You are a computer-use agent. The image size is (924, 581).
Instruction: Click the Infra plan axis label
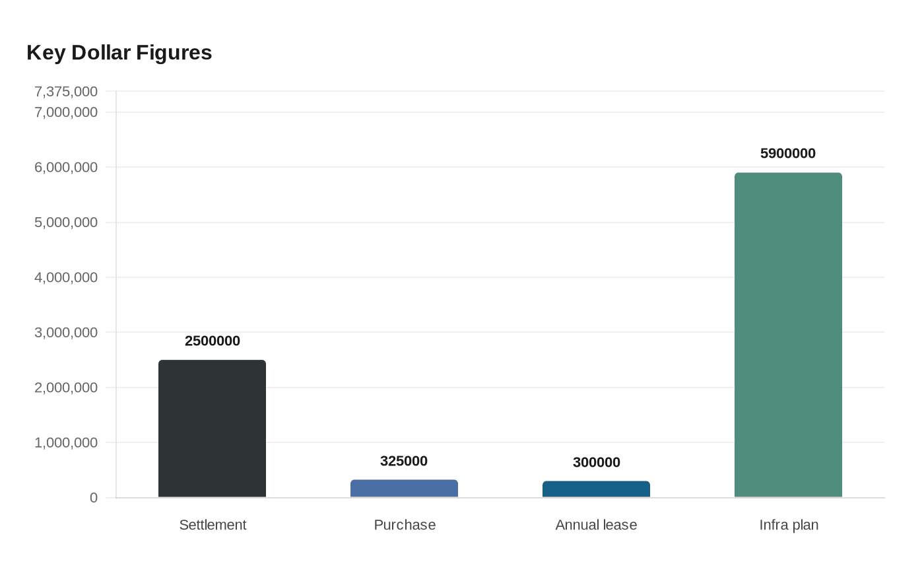(x=789, y=525)
